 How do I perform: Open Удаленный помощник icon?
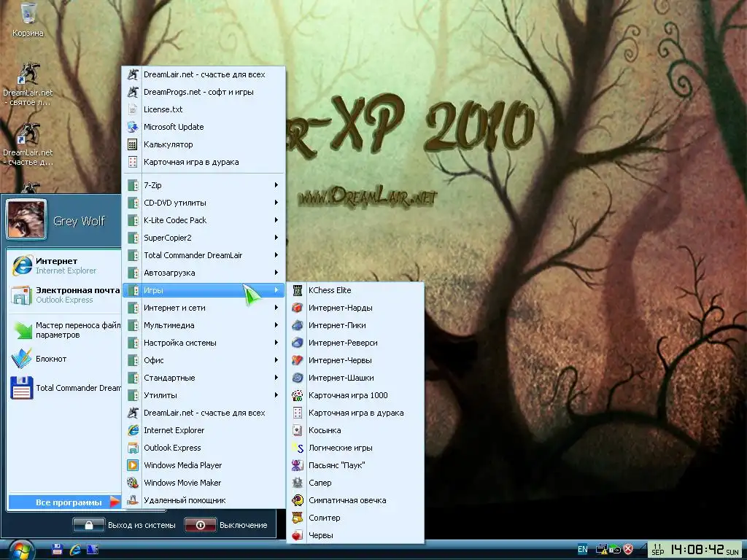point(133,500)
